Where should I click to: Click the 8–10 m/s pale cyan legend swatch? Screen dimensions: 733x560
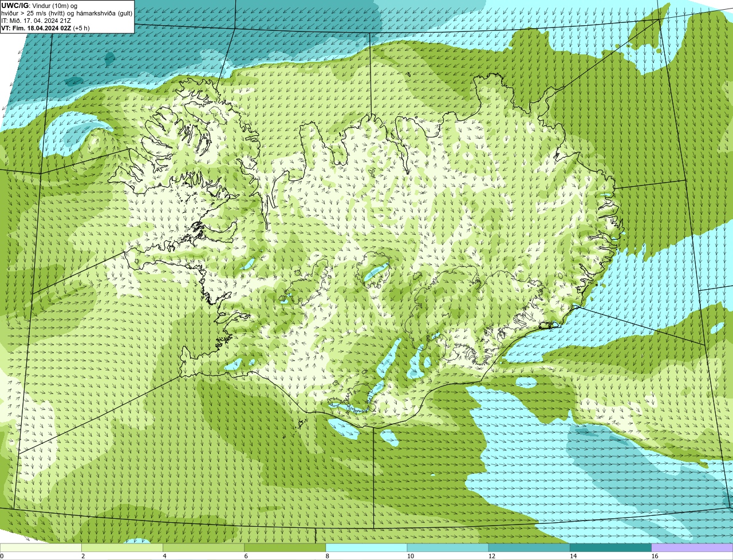pyautogui.click(x=366, y=547)
